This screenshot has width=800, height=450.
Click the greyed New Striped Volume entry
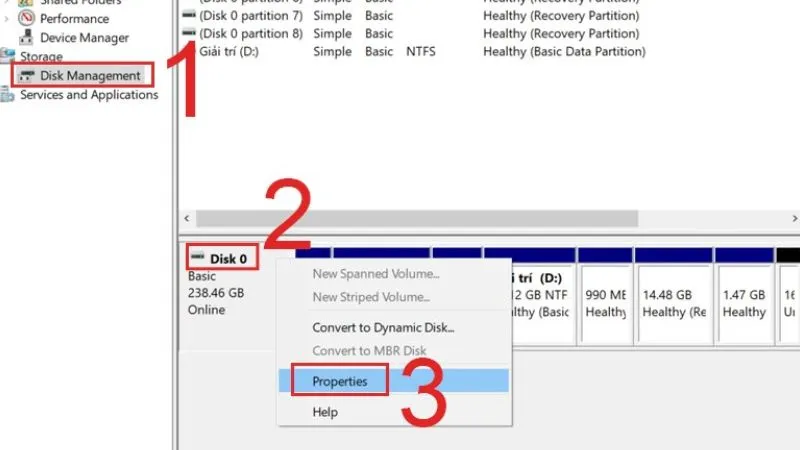371,297
